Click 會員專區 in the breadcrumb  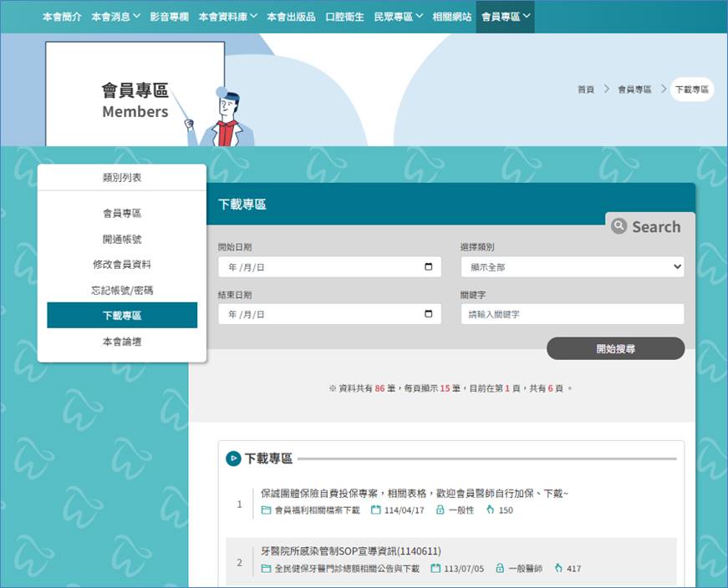(x=634, y=89)
